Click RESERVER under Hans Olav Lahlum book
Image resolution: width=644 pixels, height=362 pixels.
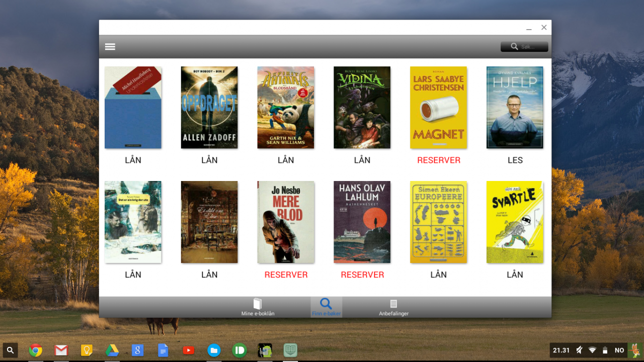[x=362, y=275]
